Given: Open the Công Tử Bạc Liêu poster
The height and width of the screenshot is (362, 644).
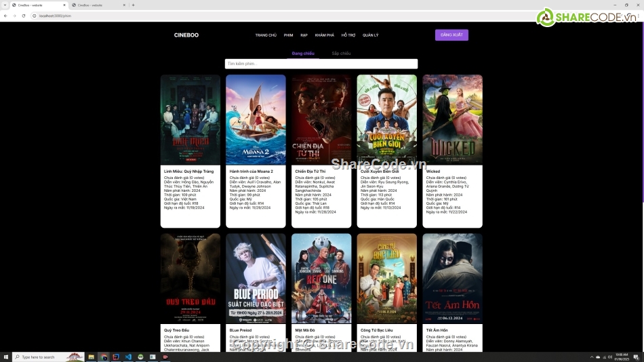Looking at the screenshot, I should 386,279.
